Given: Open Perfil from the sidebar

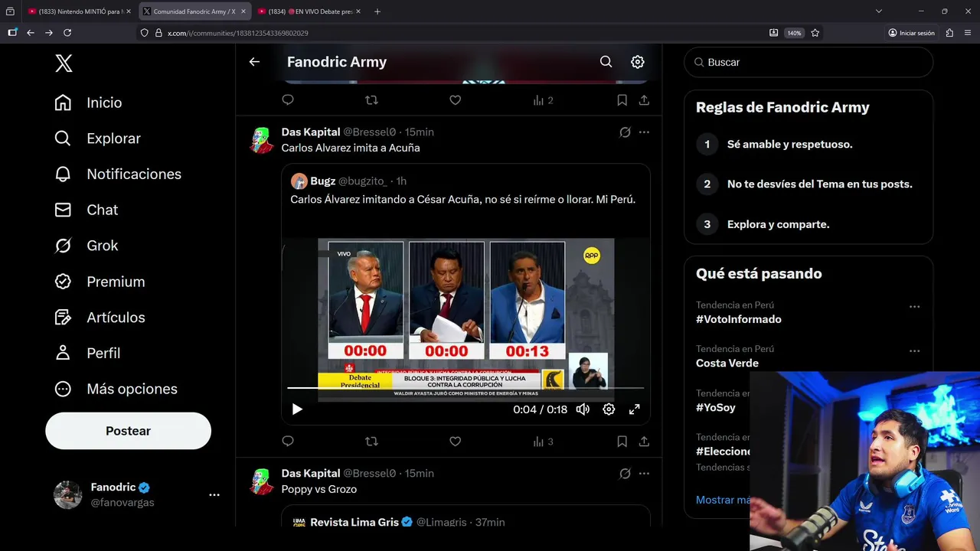Looking at the screenshot, I should pyautogui.click(x=87, y=353).
